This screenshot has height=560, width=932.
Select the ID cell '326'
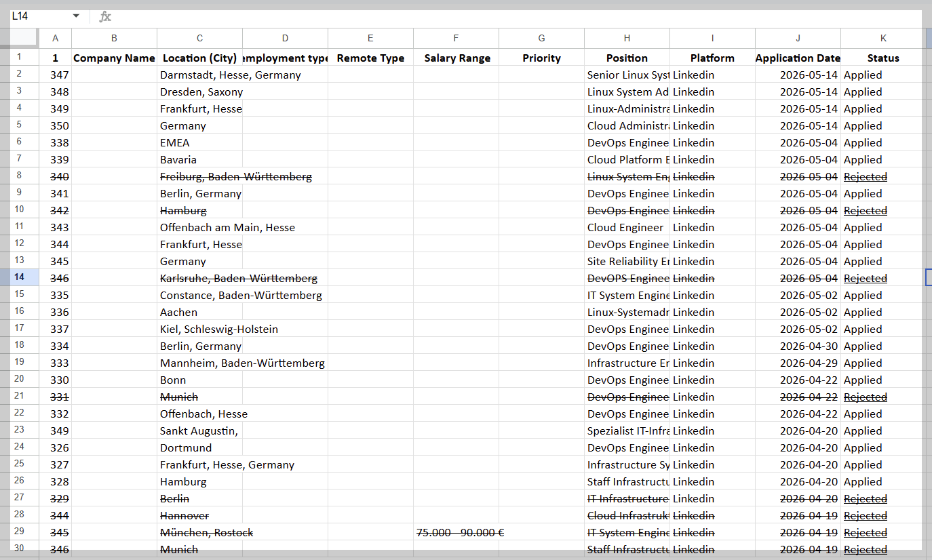coord(55,447)
